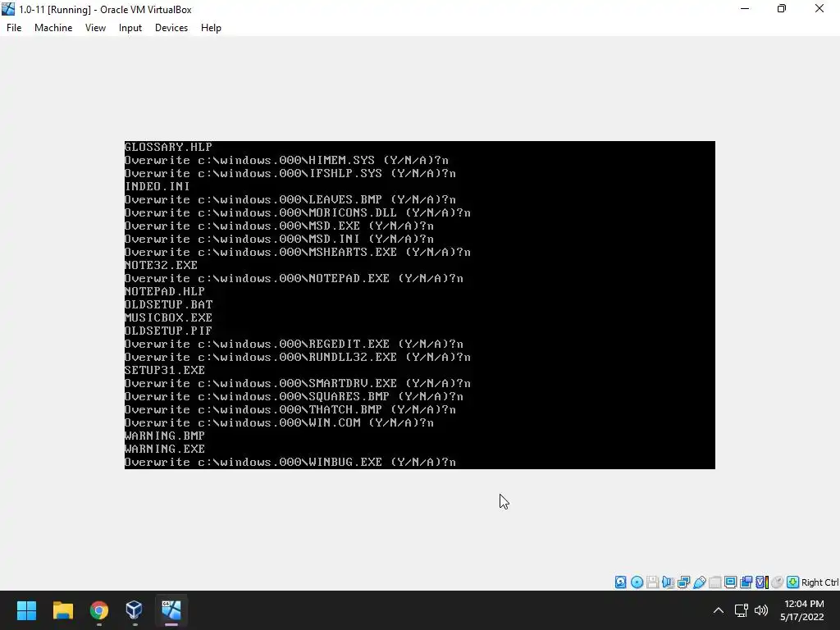The image size is (840, 630).
Task: Click the REGEDIT.EXE overwrite prompt line
Action: point(294,344)
